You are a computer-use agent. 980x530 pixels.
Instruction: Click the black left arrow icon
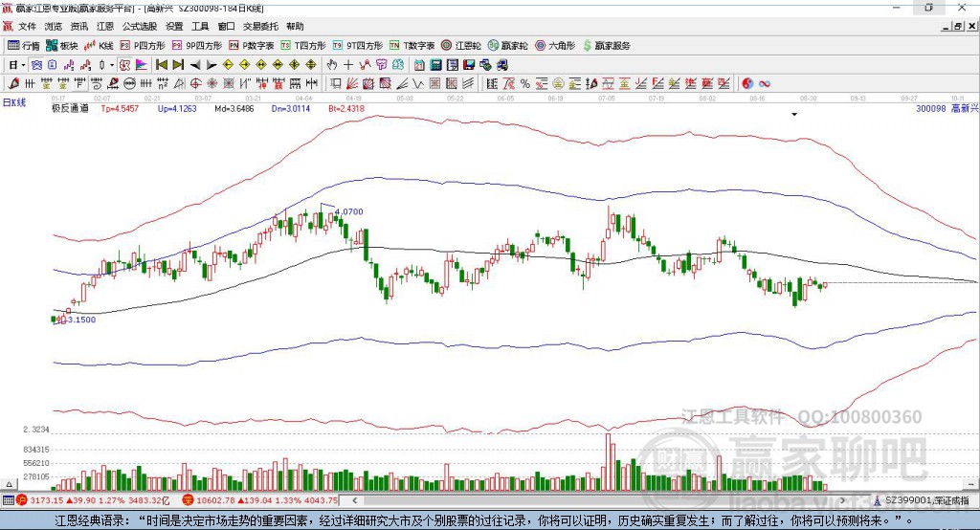(195, 65)
